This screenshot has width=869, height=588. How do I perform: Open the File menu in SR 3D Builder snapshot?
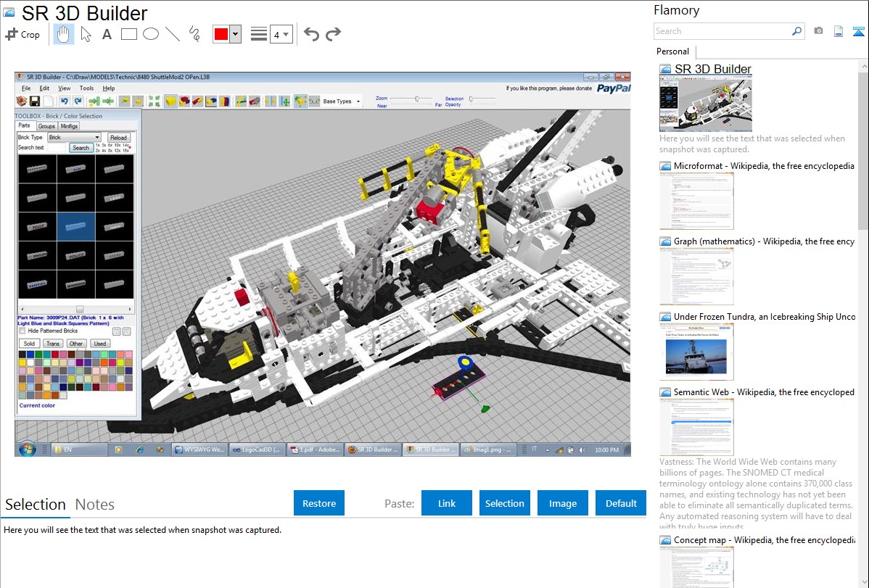click(26, 88)
